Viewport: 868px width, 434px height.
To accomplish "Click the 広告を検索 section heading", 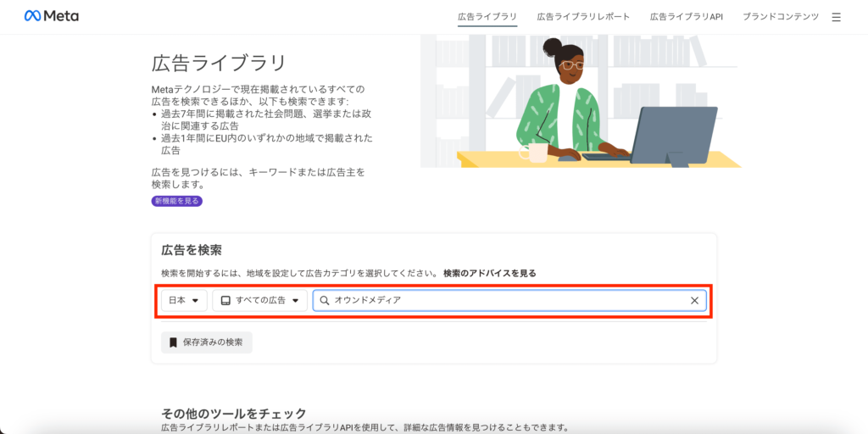I will point(192,250).
